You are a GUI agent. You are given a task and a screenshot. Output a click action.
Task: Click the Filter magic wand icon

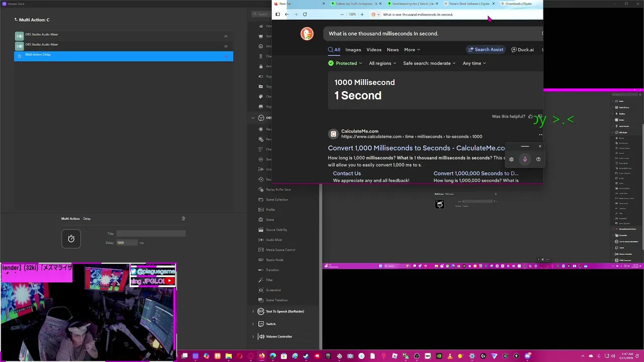tap(261, 280)
